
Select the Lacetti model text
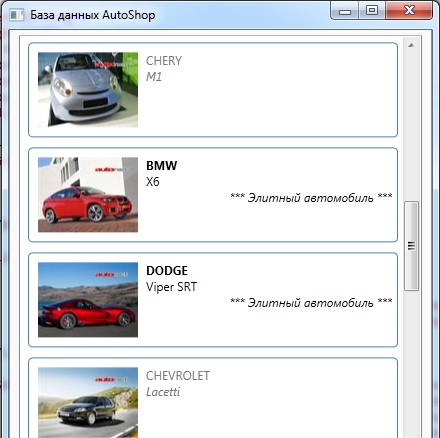point(163,392)
